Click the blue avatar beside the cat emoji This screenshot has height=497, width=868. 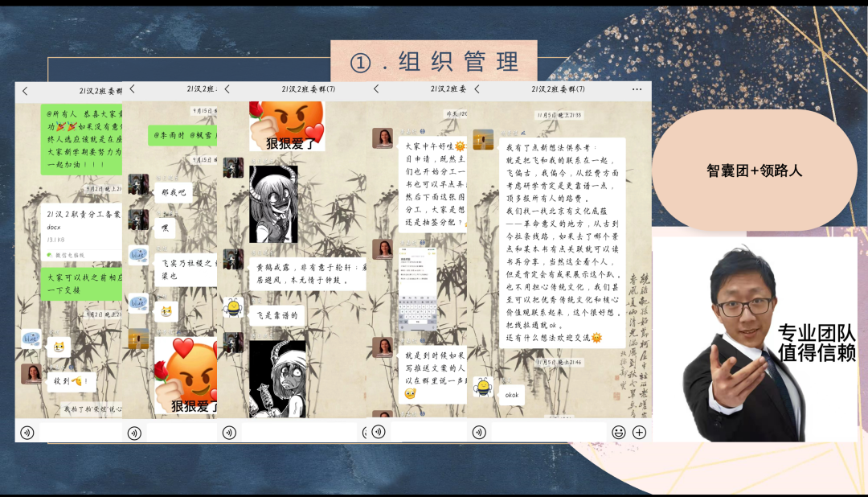31,339
